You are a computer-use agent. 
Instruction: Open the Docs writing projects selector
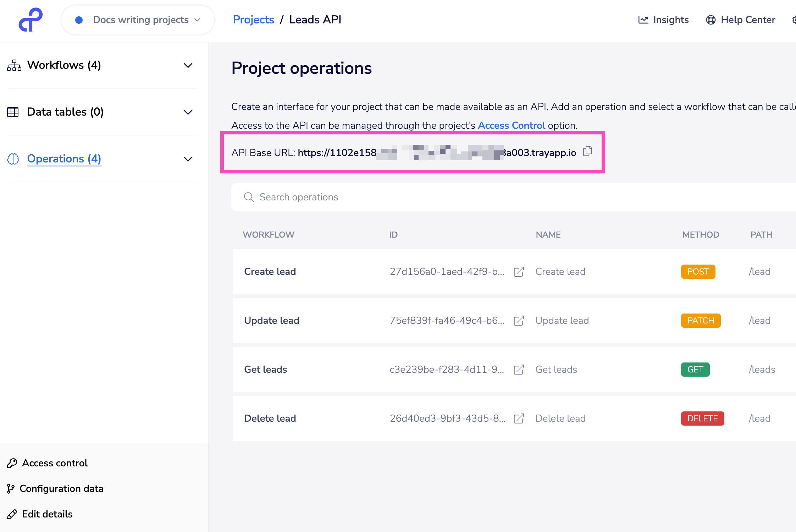click(x=138, y=20)
